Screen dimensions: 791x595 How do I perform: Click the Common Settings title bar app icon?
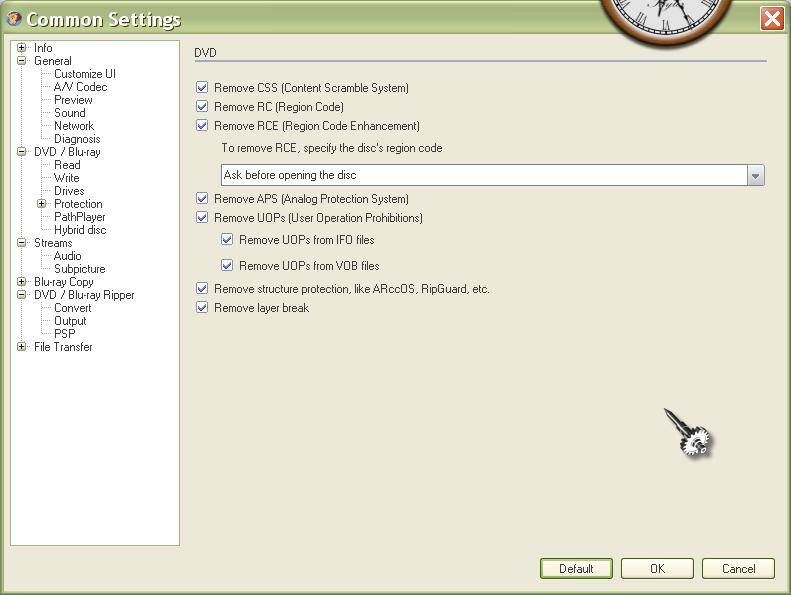[x=14, y=19]
